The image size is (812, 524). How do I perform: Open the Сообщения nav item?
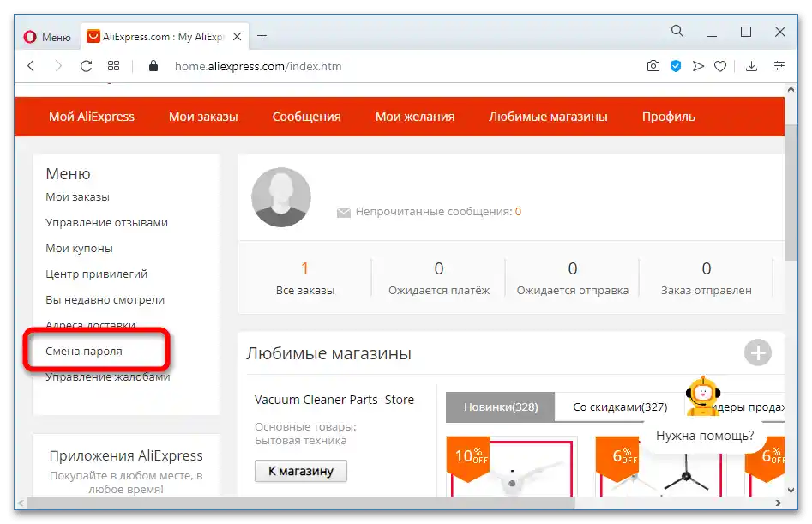coord(307,117)
